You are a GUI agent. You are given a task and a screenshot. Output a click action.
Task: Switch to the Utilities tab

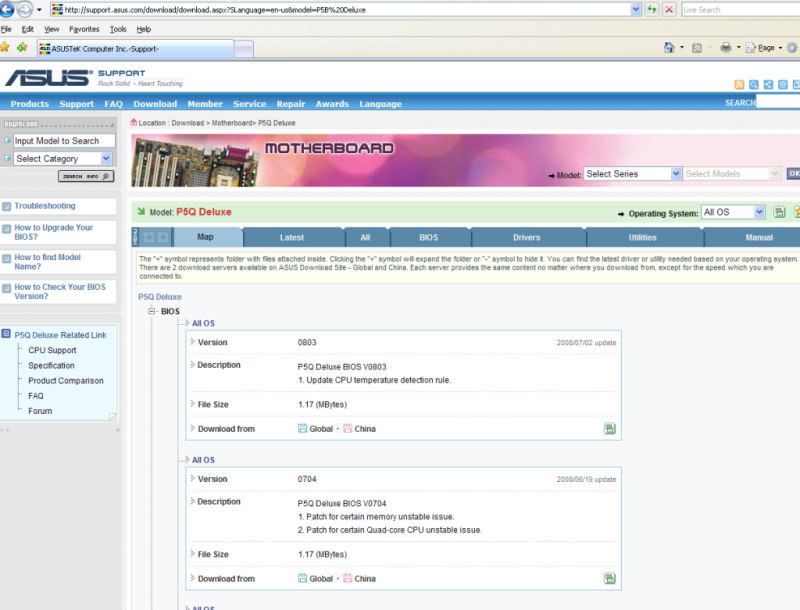642,238
